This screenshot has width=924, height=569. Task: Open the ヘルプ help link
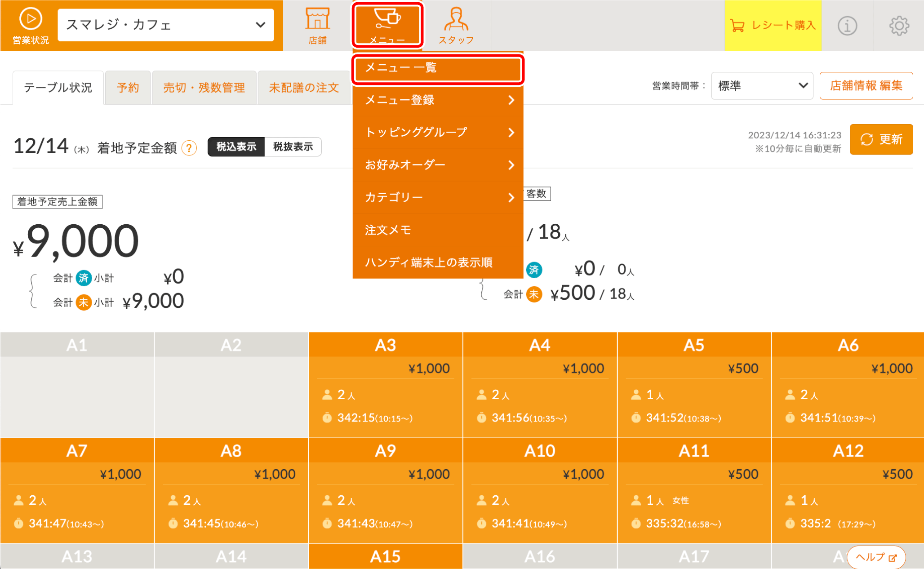click(875, 557)
